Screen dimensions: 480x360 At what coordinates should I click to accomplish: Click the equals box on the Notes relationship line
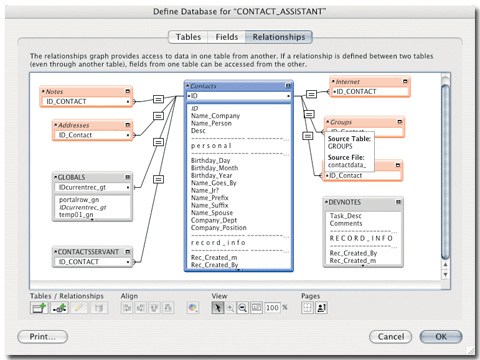click(158, 99)
